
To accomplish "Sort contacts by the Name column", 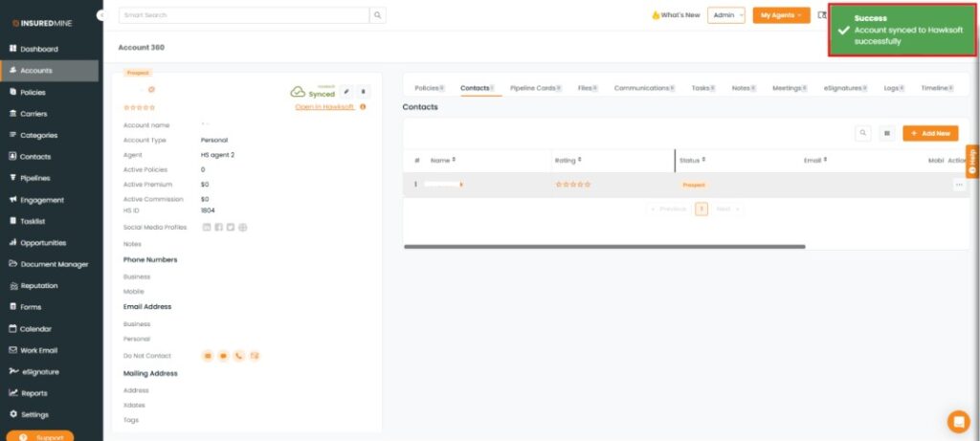I will point(443,161).
